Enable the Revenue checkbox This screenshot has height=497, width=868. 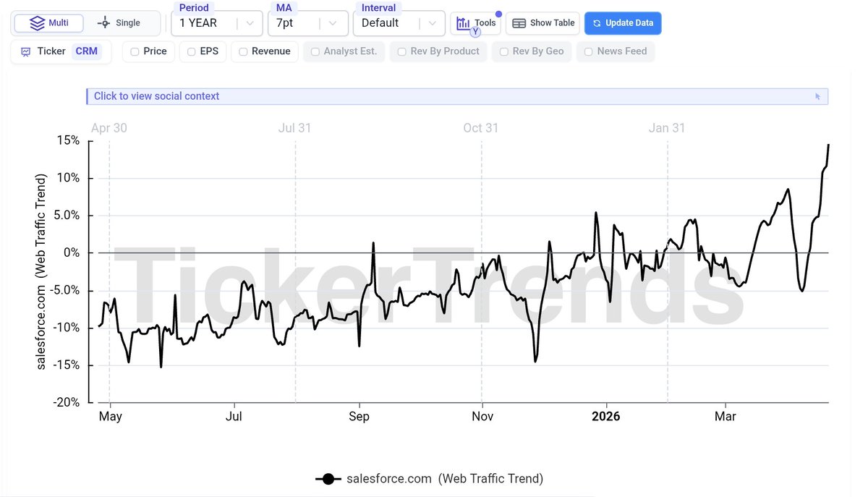243,52
